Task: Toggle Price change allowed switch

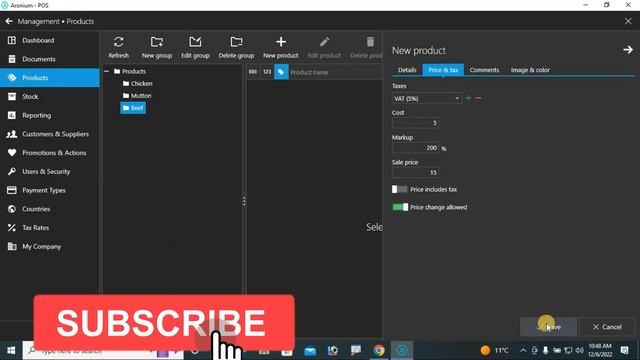Action: [400, 207]
